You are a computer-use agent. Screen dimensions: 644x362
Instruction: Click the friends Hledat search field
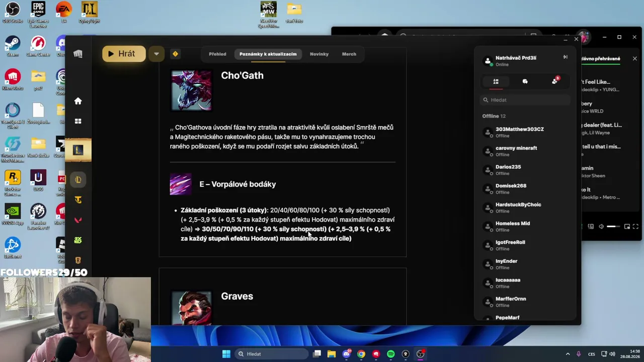pyautogui.click(x=526, y=100)
